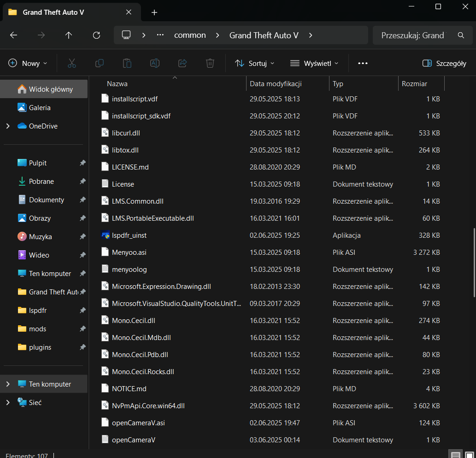Open a new tab with plus button
This screenshot has width=476, height=458.
click(154, 12)
